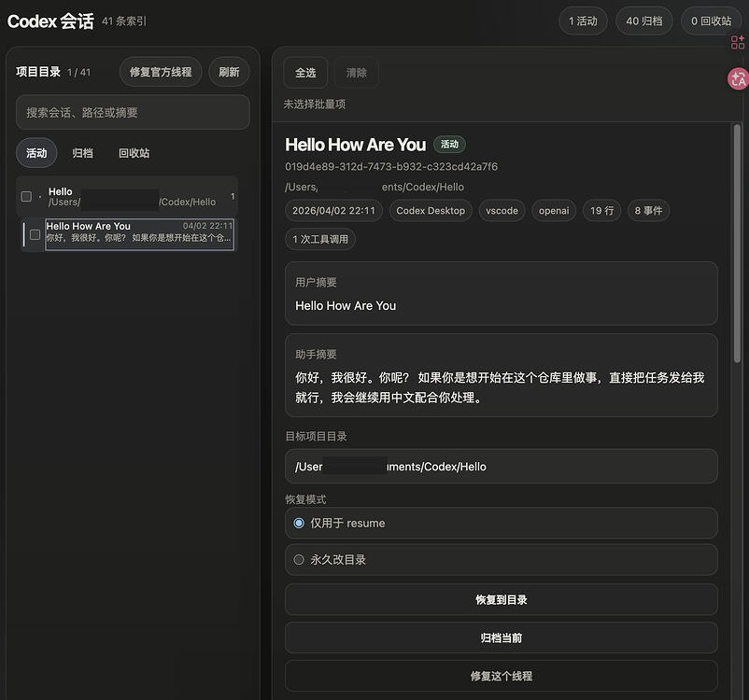Screen dimensions: 749x700
Task: Click the 1 次工具调用 tag
Action: pyautogui.click(x=320, y=239)
